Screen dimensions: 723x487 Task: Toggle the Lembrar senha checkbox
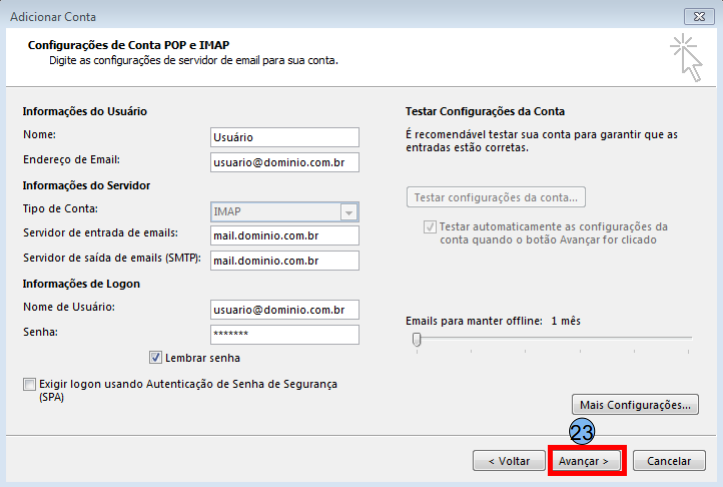[x=156, y=357]
